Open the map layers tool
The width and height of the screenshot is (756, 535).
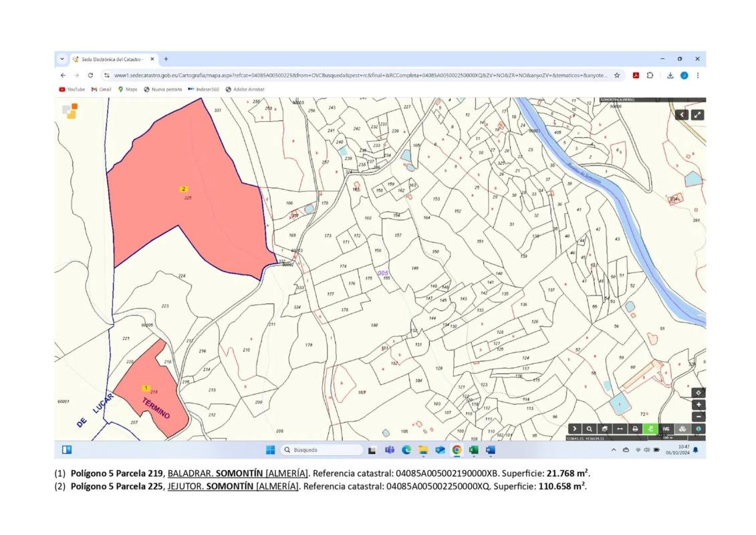(604, 429)
